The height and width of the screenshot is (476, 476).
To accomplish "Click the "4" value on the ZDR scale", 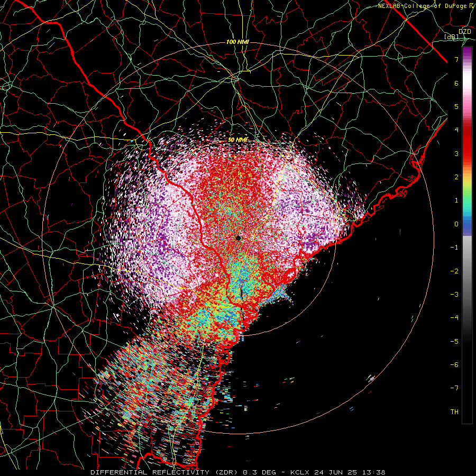I will click(x=456, y=130).
